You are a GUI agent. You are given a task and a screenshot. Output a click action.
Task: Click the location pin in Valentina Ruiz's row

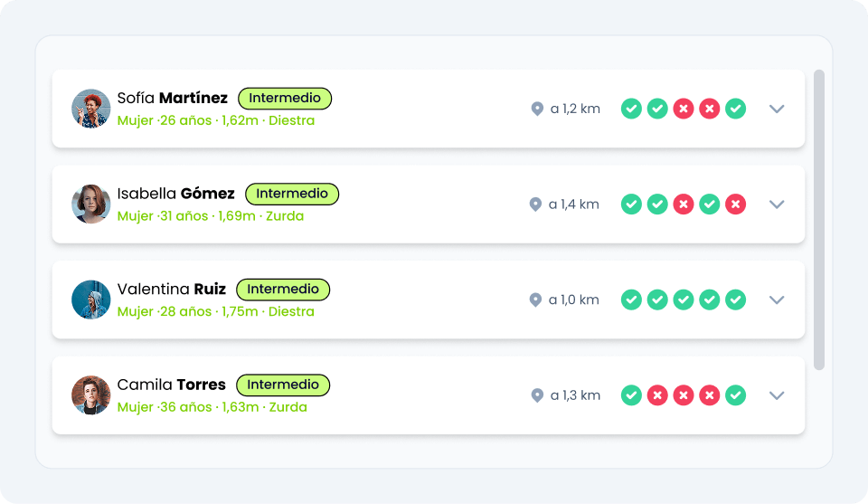coord(535,300)
